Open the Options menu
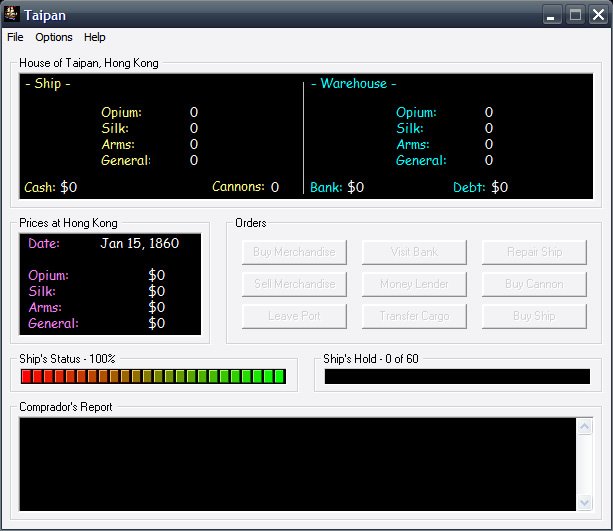613x531 pixels. click(x=54, y=37)
